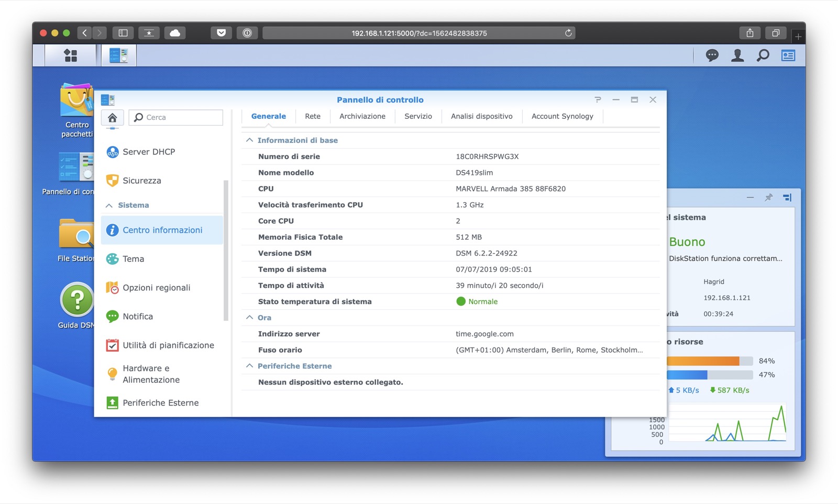The image size is (838, 504).
Task: Switch to the Rete tab
Action: pos(313,116)
